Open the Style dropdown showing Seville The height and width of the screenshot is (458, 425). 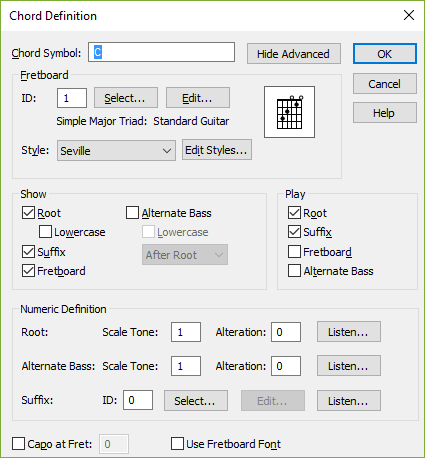pos(116,151)
